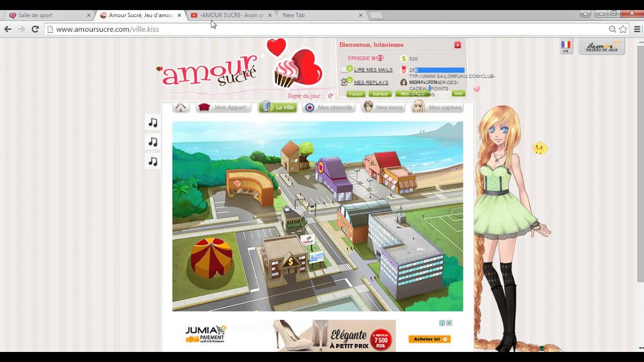Go back in the browser
Viewport: 644px width, 362px height.
click(x=8, y=29)
